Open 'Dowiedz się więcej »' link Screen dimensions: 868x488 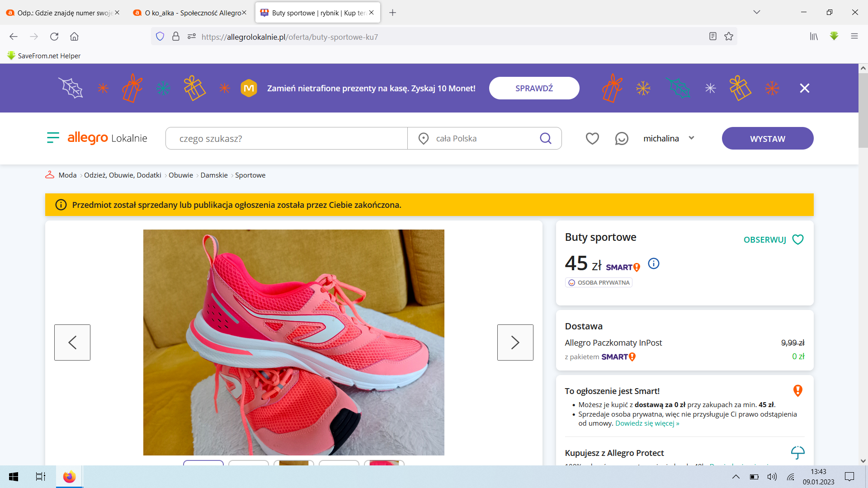pyautogui.click(x=647, y=423)
